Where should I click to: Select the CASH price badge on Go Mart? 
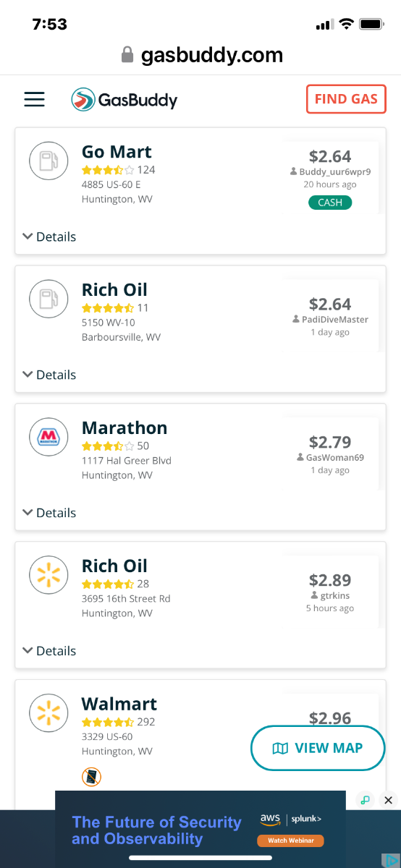click(x=330, y=203)
